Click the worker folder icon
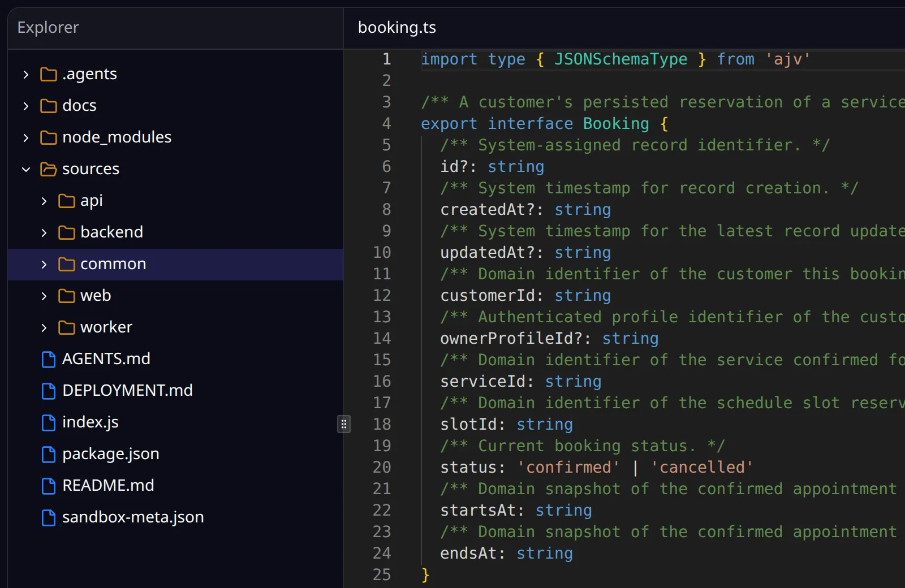 tap(67, 327)
